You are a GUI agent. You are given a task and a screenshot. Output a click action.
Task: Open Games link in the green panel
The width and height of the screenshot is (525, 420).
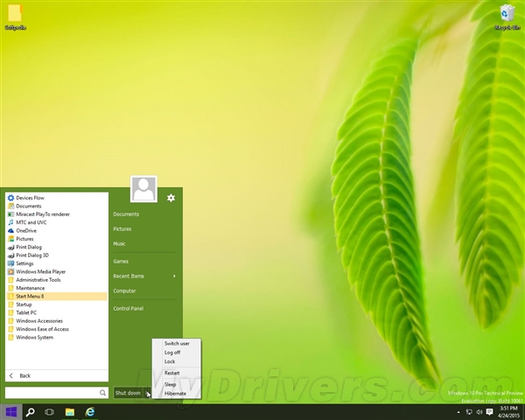[x=121, y=262]
